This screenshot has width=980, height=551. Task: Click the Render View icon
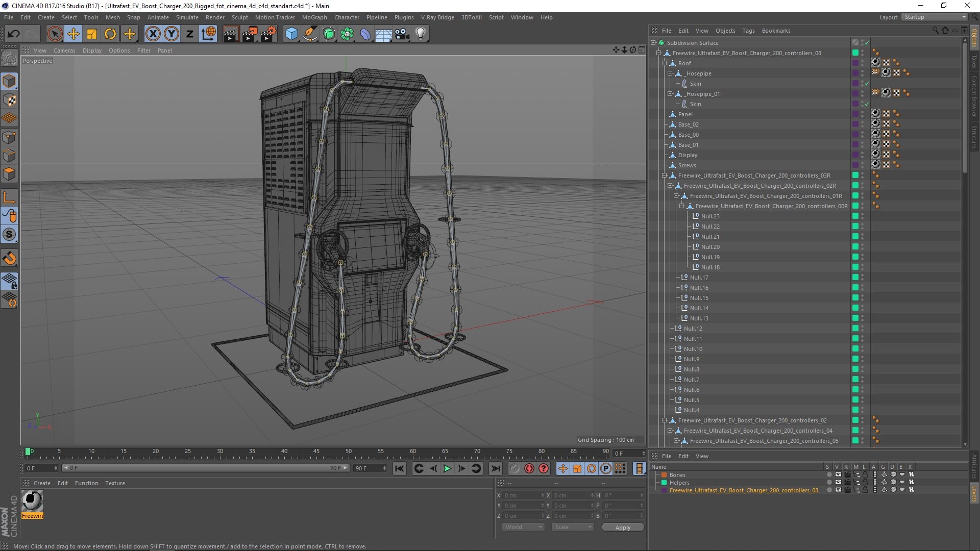click(231, 34)
